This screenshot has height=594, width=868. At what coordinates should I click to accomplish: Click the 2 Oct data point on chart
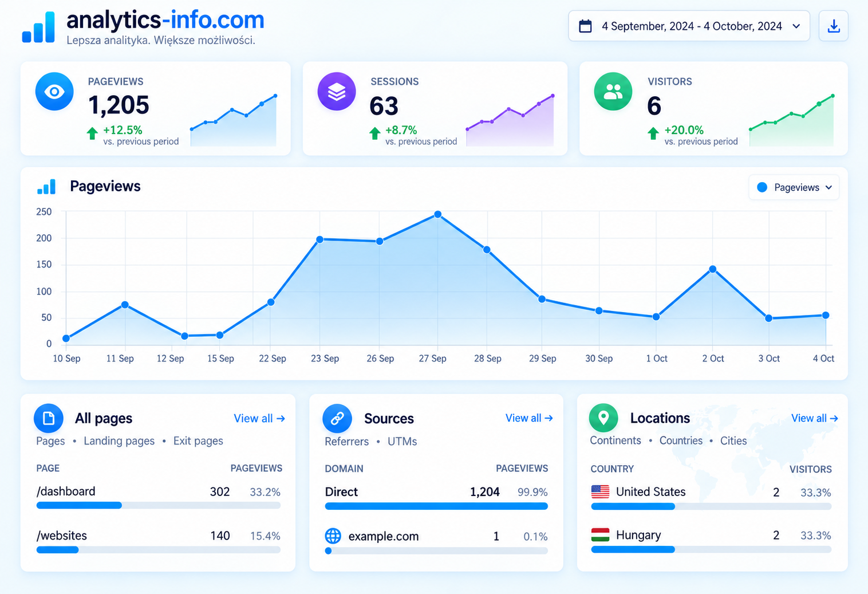tap(713, 269)
